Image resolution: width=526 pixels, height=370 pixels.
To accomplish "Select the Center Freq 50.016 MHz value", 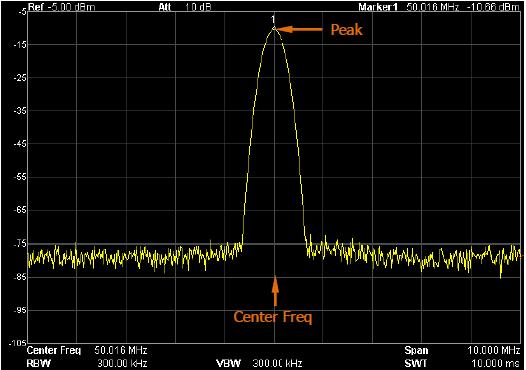I will coord(121,351).
